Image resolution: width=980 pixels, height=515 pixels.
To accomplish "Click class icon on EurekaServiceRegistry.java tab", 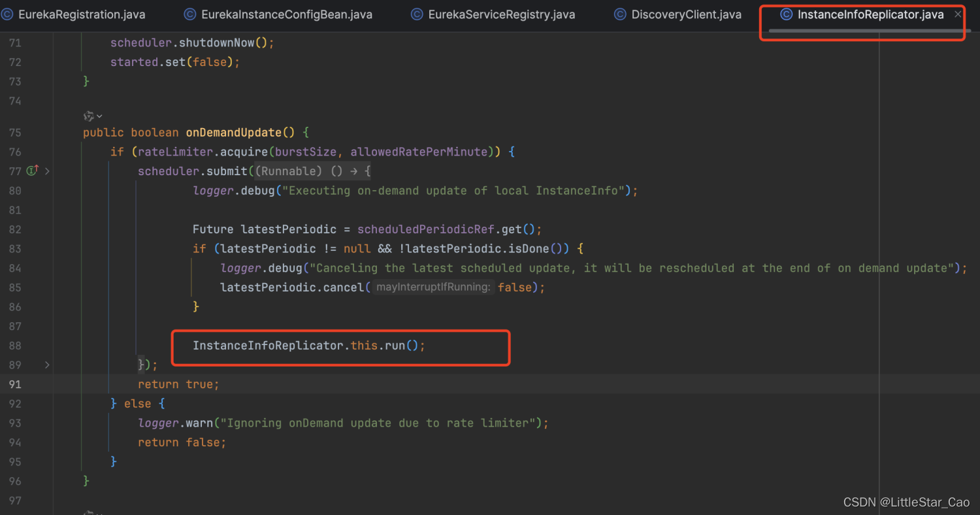I will tap(417, 14).
